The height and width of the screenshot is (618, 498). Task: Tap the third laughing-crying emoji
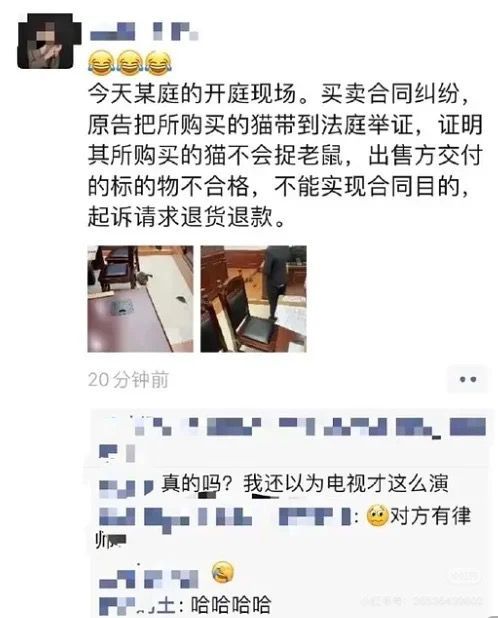159,63
